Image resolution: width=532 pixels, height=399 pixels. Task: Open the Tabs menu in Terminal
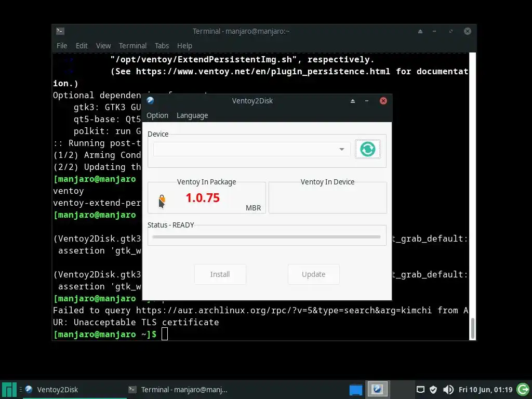click(x=162, y=46)
